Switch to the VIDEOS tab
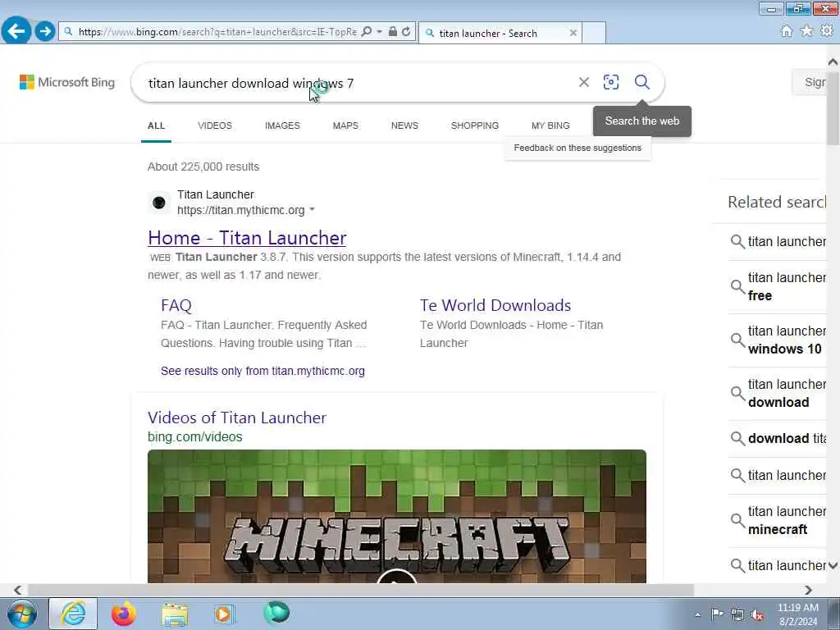 pyautogui.click(x=215, y=126)
